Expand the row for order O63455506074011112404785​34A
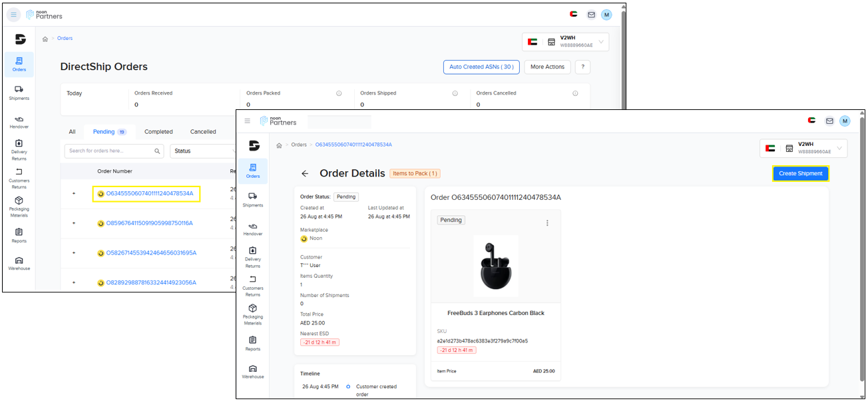868x401 pixels. 74,194
